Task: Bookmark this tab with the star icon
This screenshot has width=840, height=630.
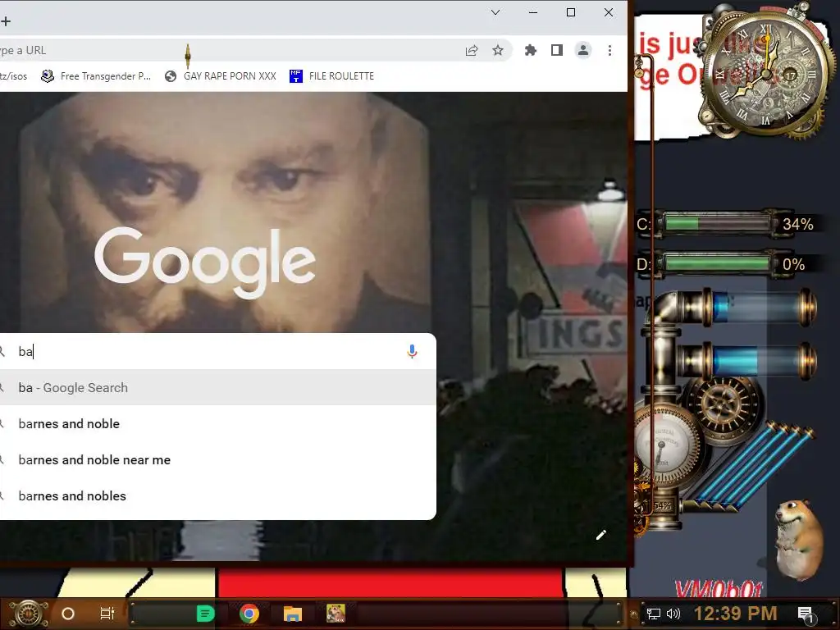Action: pyautogui.click(x=498, y=50)
